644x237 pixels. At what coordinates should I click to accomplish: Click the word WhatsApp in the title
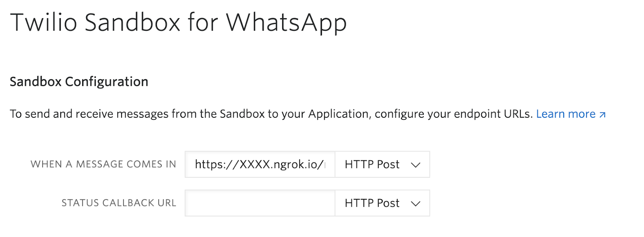286,22
